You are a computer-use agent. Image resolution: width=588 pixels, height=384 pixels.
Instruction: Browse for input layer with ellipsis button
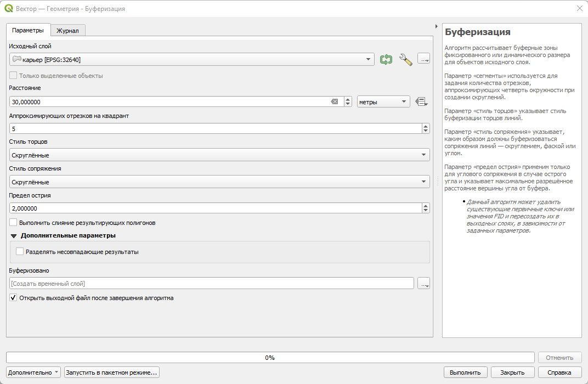click(x=424, y=59)
